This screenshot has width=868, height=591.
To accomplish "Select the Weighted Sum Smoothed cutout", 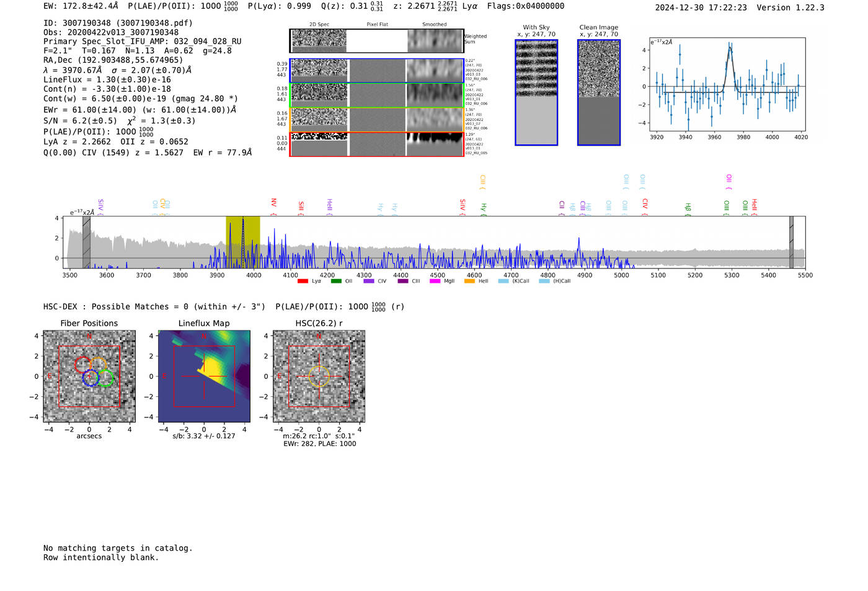I will (x=435, y=41).
